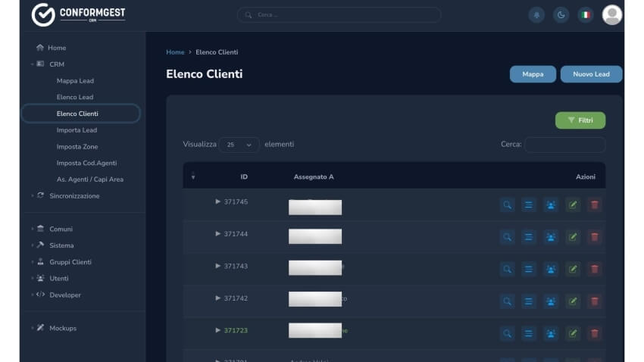This screenshot has width=644, height=362.
Task: Open the Italian flag language selector
Action: coord(586,15)
